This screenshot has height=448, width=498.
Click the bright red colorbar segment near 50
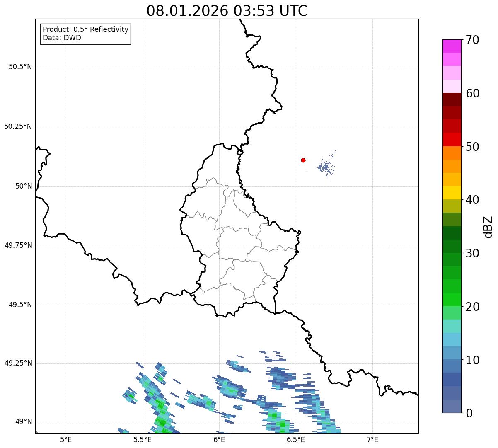point(452,139)
